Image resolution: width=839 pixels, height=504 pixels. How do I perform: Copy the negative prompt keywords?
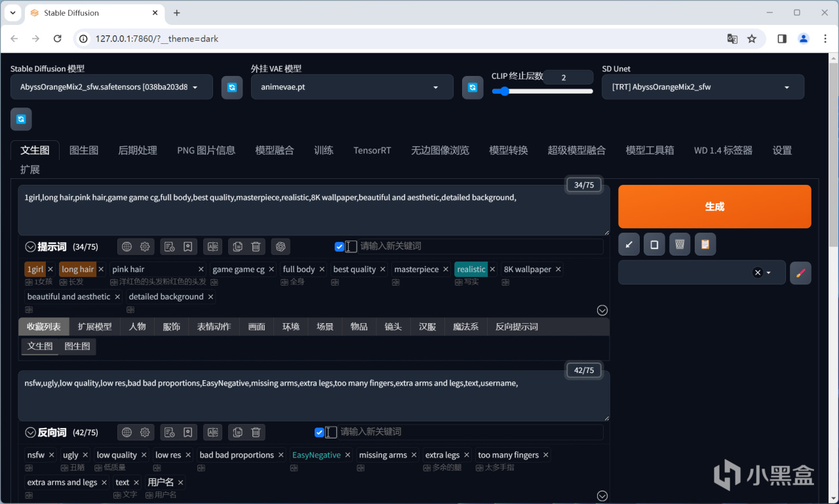tap(237, 432)
